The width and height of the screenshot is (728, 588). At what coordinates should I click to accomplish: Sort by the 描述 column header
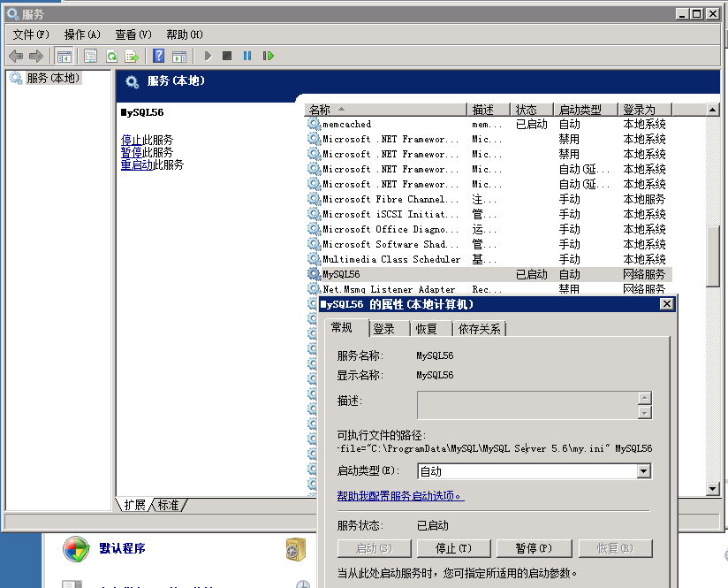coord(488,110)
